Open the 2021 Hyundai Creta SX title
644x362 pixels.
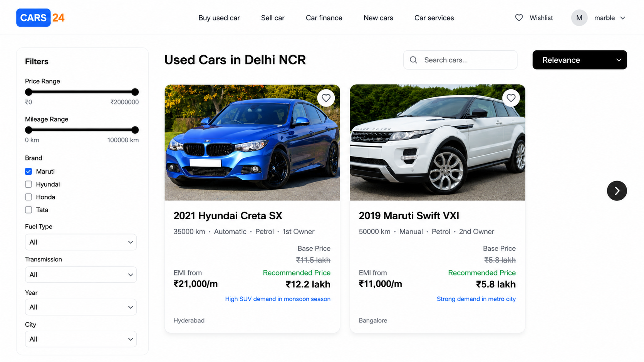(x=228, y=215)
